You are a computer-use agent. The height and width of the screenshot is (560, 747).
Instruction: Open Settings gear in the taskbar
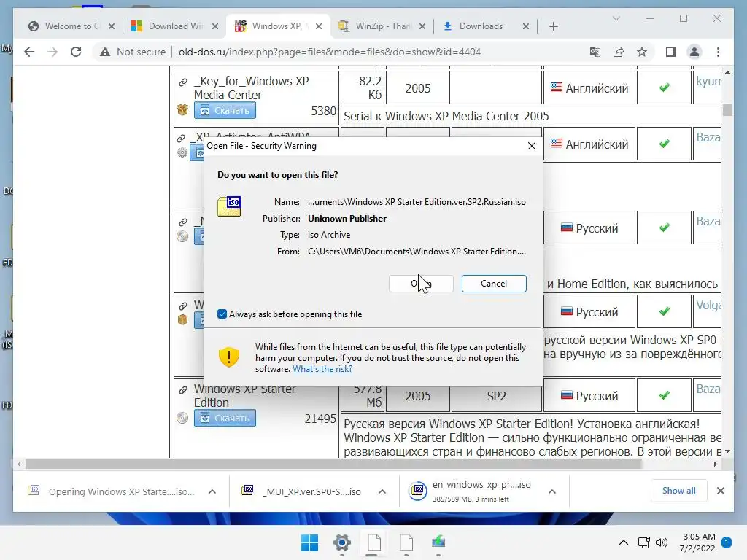(x=342, y=542)
